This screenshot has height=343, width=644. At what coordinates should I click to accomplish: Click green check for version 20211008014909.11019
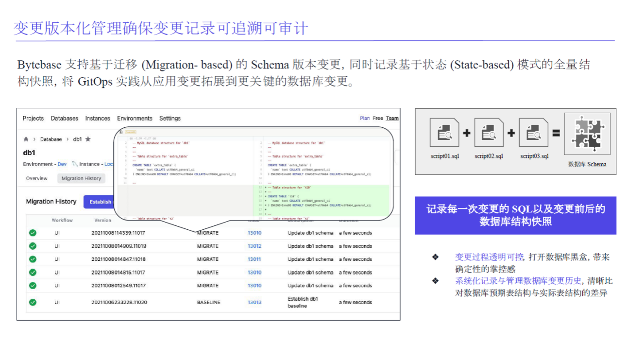coord(33,246)
